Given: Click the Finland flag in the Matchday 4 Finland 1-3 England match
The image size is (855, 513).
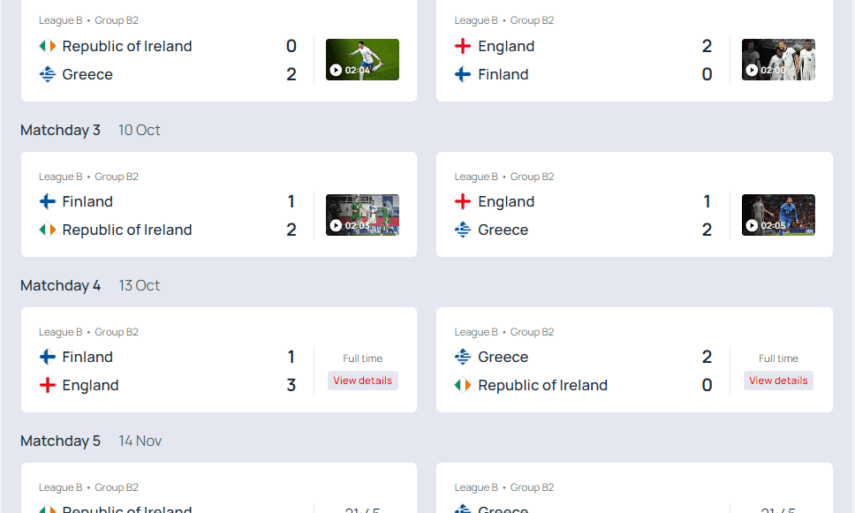Looking at the screenshot, I should (x=47, y=357).
